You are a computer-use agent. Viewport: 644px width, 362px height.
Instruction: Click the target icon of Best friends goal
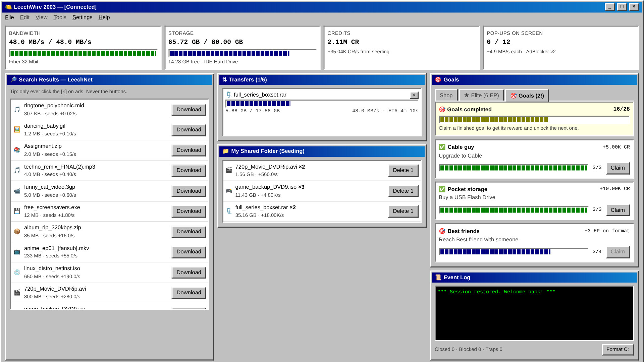pyautogui.click(x=442, y=231)
